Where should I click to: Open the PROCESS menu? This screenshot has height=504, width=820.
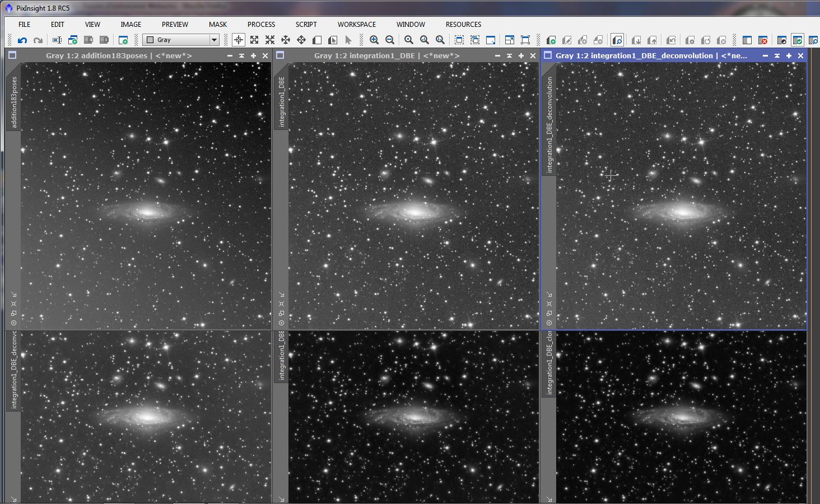click(262, 25)
